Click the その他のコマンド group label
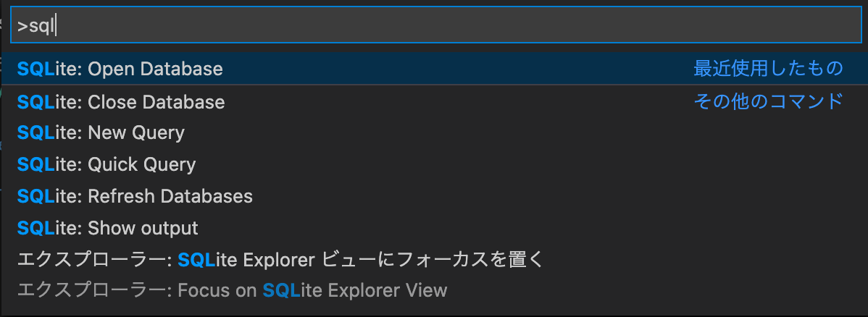This screenshot has height=317, width=868. 768,102
